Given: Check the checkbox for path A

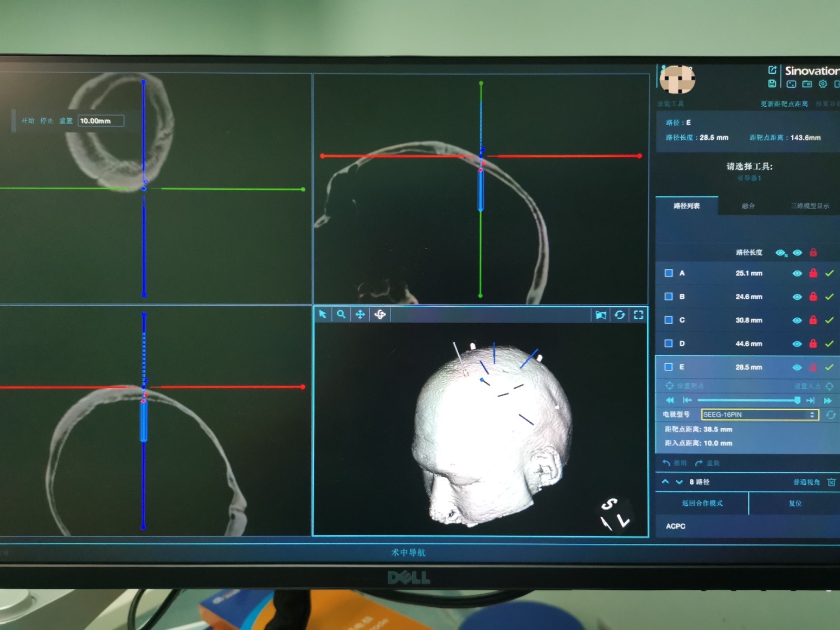Looking at the screenshot, I should point(669,273).
